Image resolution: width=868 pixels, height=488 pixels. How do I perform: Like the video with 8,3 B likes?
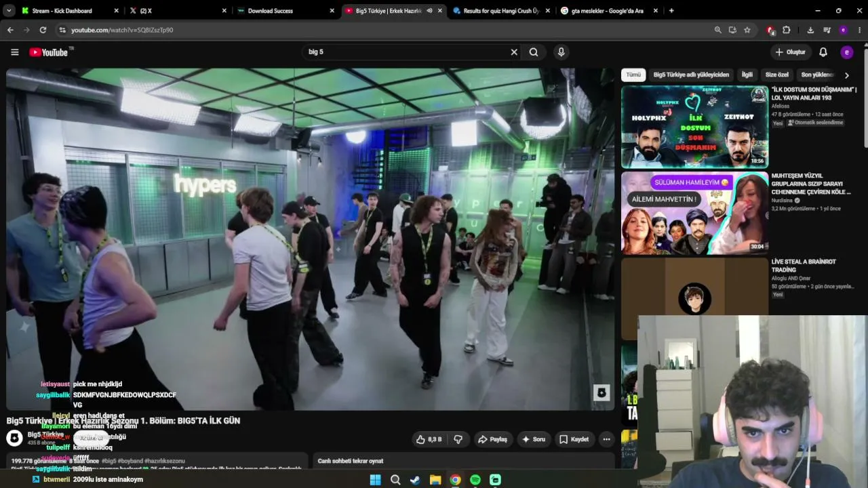tap(429, 439)
